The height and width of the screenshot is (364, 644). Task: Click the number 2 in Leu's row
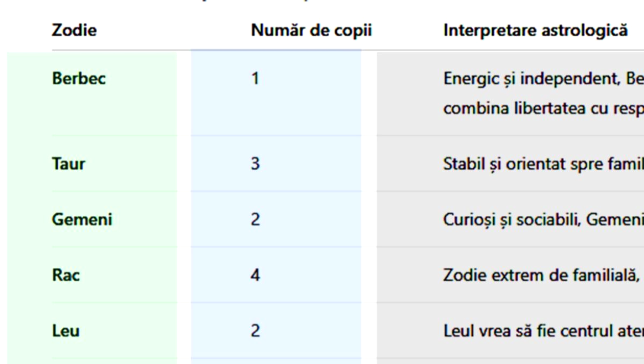click(255, 331)
